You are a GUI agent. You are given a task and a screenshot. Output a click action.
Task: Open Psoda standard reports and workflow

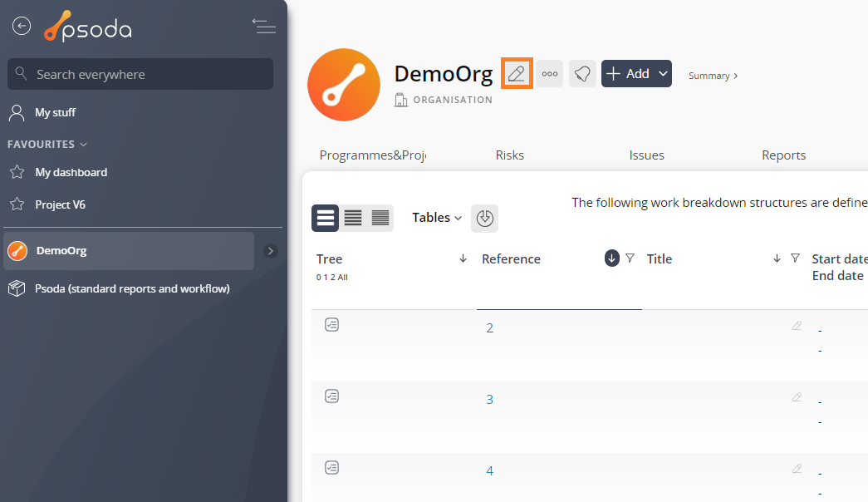coord(132,288)
